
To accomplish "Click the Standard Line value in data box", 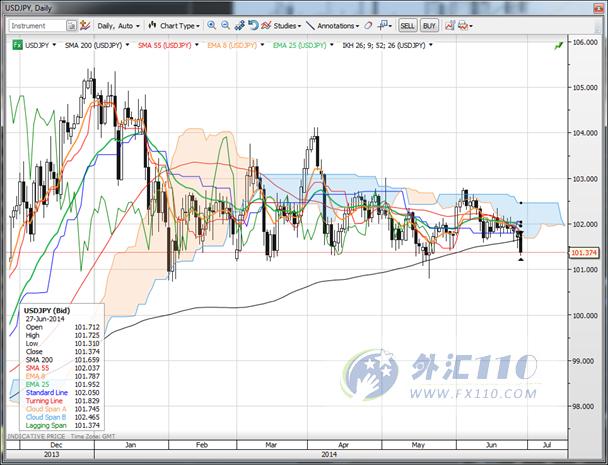I will click(x=87, y=392).
